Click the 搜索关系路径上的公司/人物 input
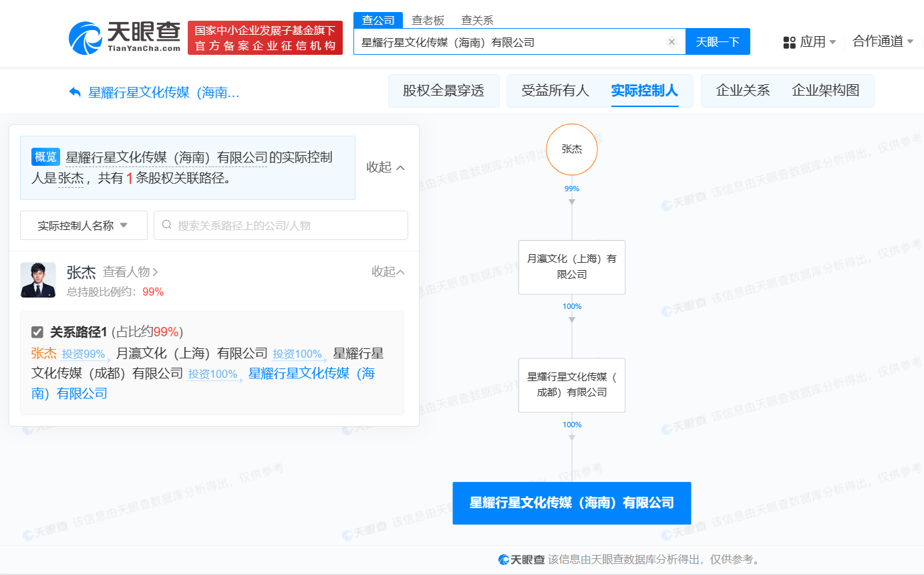 pos(281,225)
